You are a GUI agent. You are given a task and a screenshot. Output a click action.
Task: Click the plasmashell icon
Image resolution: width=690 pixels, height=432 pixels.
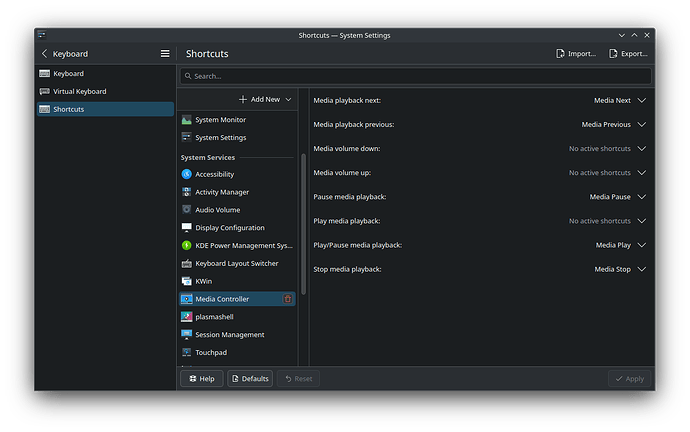click(187, 317)
